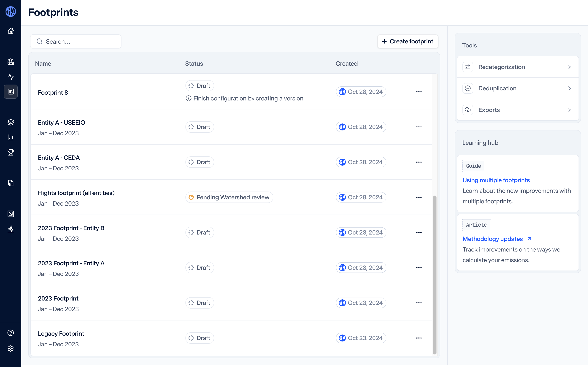Open more options for Legacy Footprint
Viewport: 588px width, 367px height.
419,338
